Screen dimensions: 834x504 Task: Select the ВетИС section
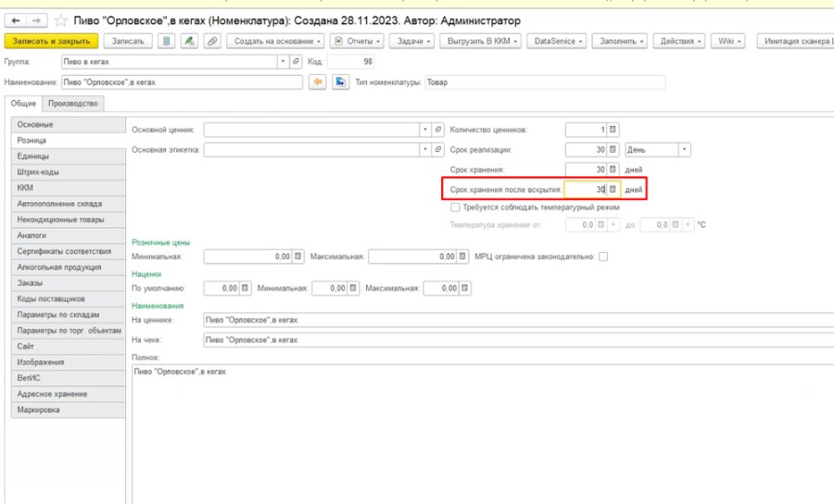pos(68,378)
